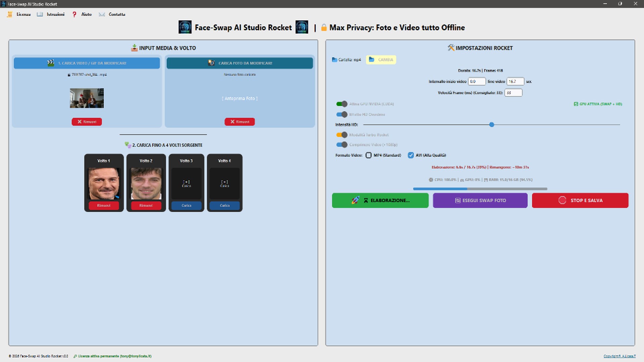Viewport: 644px width, 362px height.
Task: Click the folder icon next to Cartella mp4
Action: (x=334, y=60)
